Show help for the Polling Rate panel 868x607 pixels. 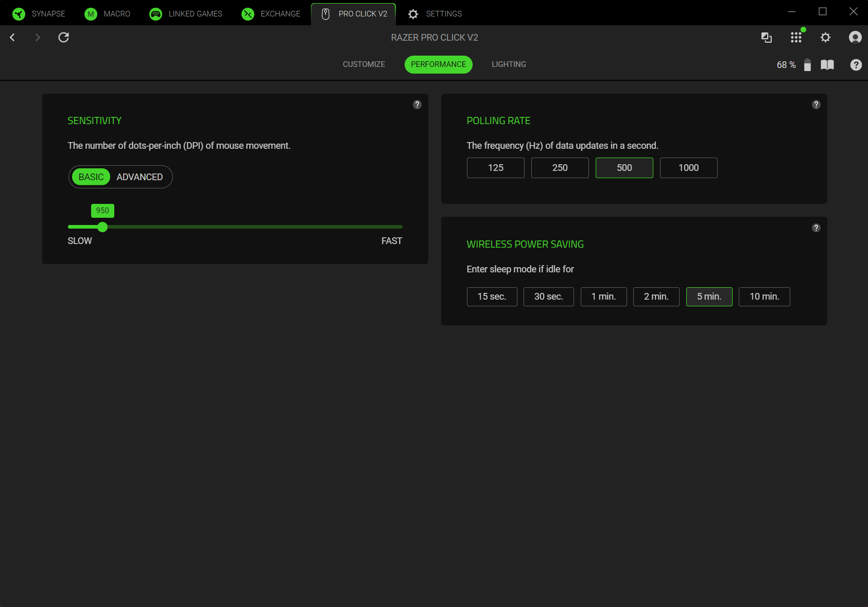[816, 105]
